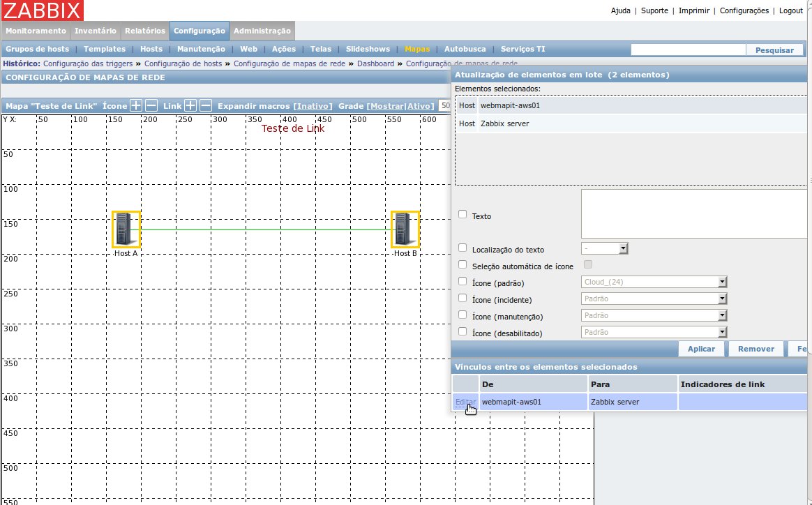Go to Grupos de hosts submenu

click(x=37, y=49)
